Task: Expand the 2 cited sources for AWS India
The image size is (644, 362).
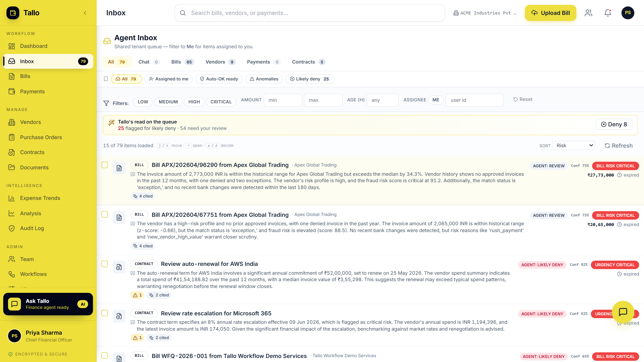Action: coord(159,295)
